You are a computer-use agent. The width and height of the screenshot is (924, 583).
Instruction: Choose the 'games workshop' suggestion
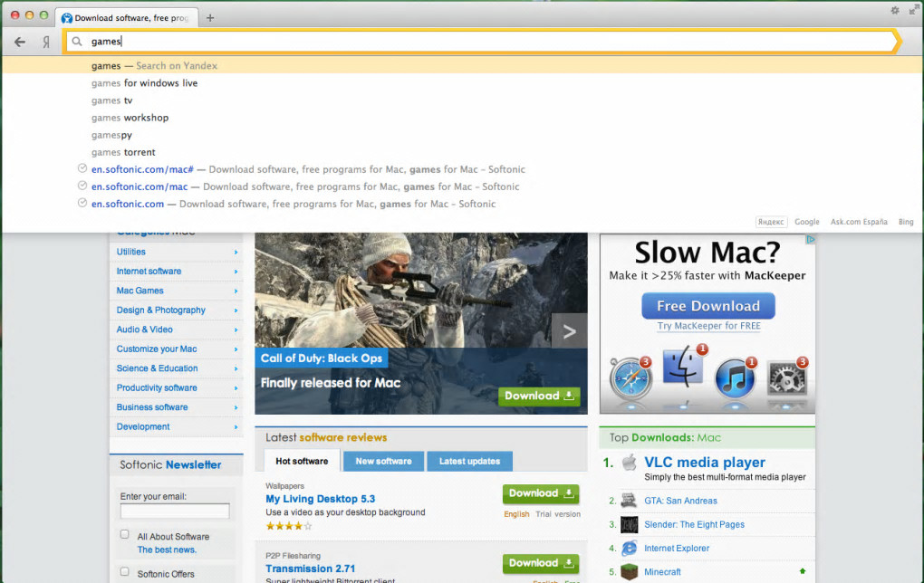(x=462, y=118)
